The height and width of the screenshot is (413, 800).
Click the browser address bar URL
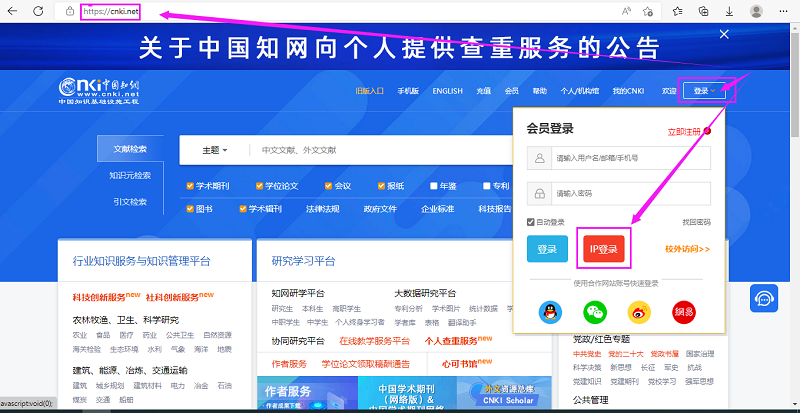point(111,11)
